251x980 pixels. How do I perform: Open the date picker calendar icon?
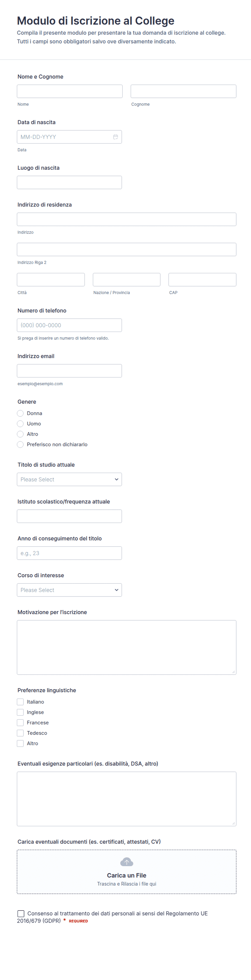(x=116, y=137)
